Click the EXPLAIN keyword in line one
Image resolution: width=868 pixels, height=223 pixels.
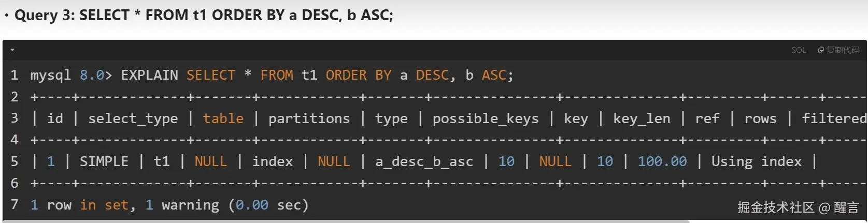[x=149, y=75]
